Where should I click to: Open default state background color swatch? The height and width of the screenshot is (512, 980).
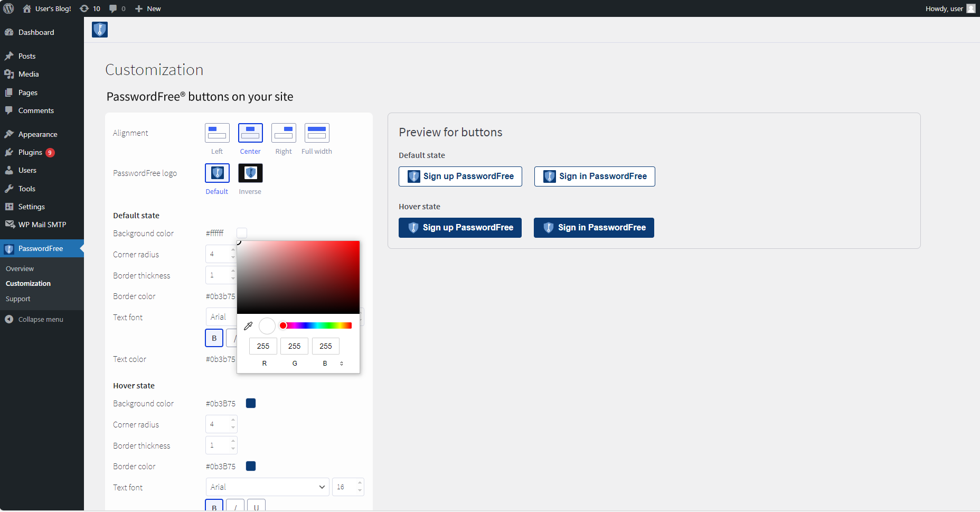point(242,233)
